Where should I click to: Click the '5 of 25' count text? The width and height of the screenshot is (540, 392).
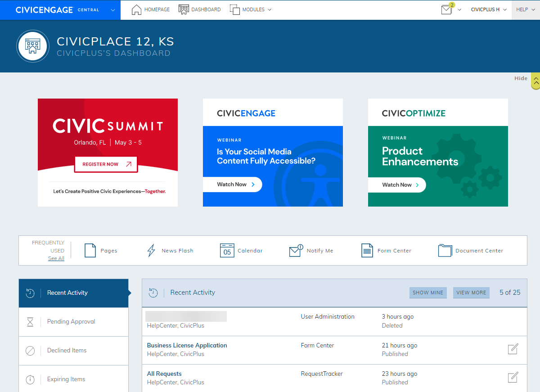[x=510, y=293]
